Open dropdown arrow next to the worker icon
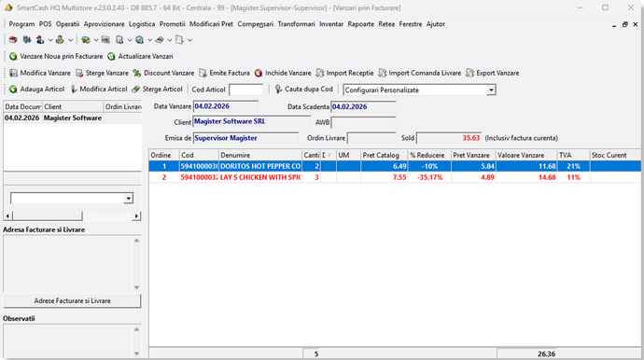This screenshot has height=360, width=644. [x=50, y=40]
